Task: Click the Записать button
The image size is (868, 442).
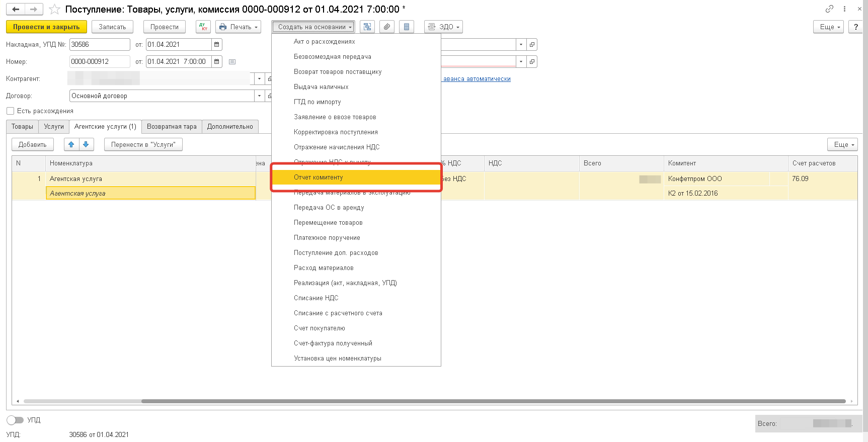Action: (112, 27)
